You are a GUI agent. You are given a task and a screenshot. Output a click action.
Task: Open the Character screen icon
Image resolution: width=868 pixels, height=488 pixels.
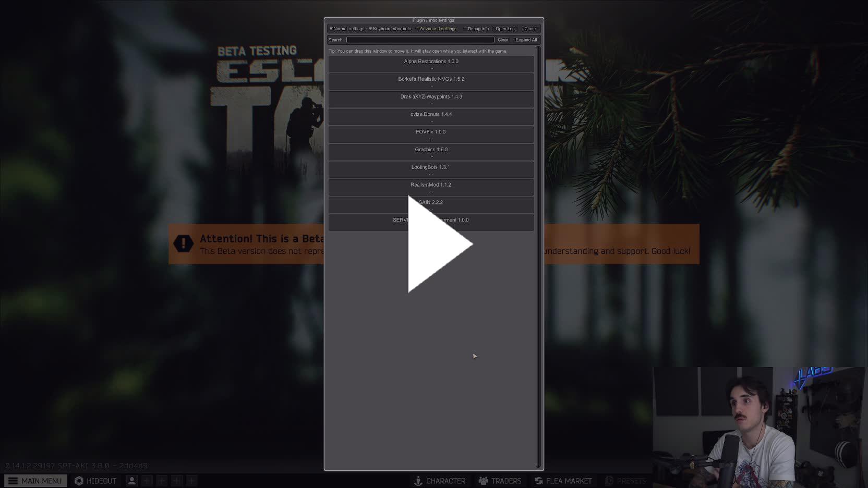pyautogui.click(x=418, y=481)
